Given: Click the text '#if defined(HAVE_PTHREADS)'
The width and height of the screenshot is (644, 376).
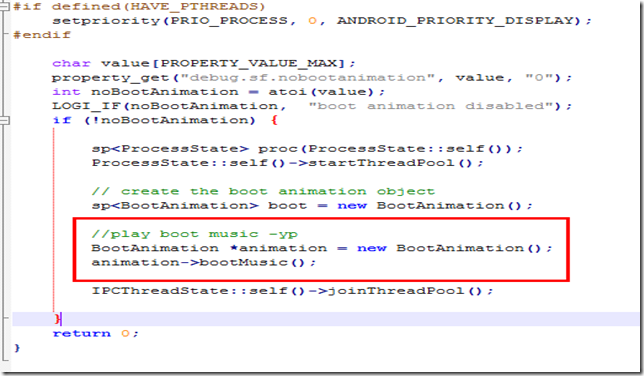Looking at the screenshot, I should coord(139,7).
